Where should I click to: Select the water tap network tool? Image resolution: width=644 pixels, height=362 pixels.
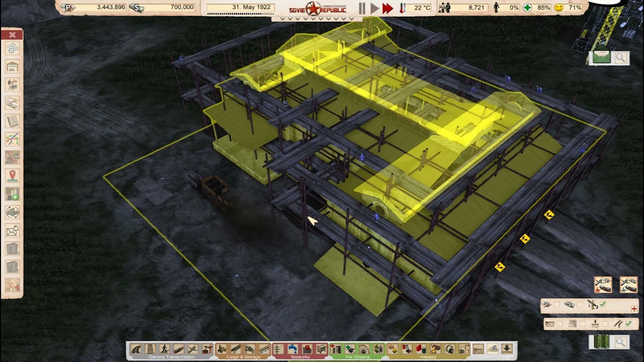[292, 349]
